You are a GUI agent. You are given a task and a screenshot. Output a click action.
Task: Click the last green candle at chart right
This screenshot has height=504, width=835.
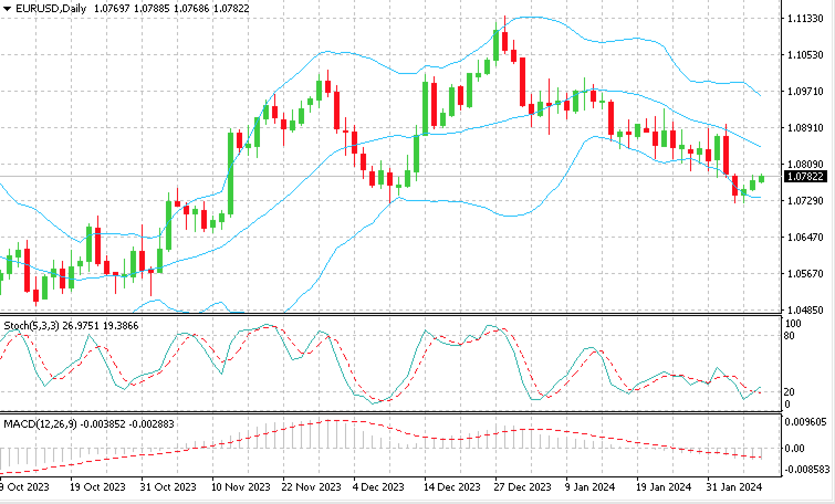(x=761, y=179)
